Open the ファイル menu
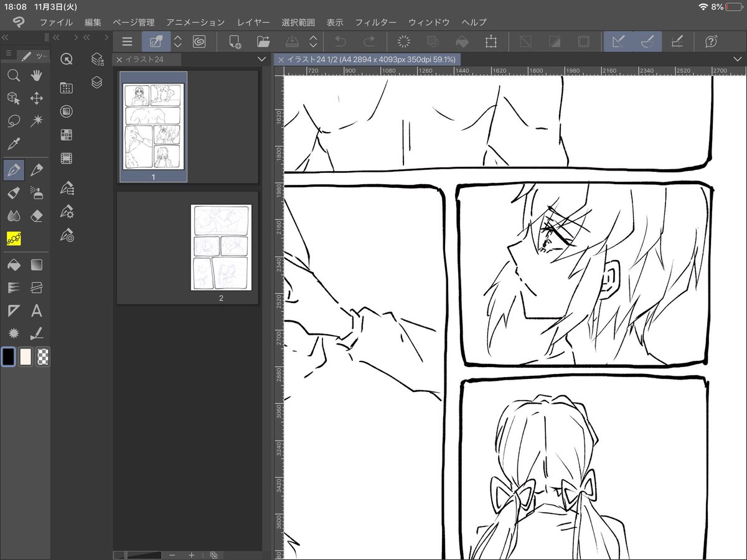Viewport: 747px width, 560px height. [56, 22]
